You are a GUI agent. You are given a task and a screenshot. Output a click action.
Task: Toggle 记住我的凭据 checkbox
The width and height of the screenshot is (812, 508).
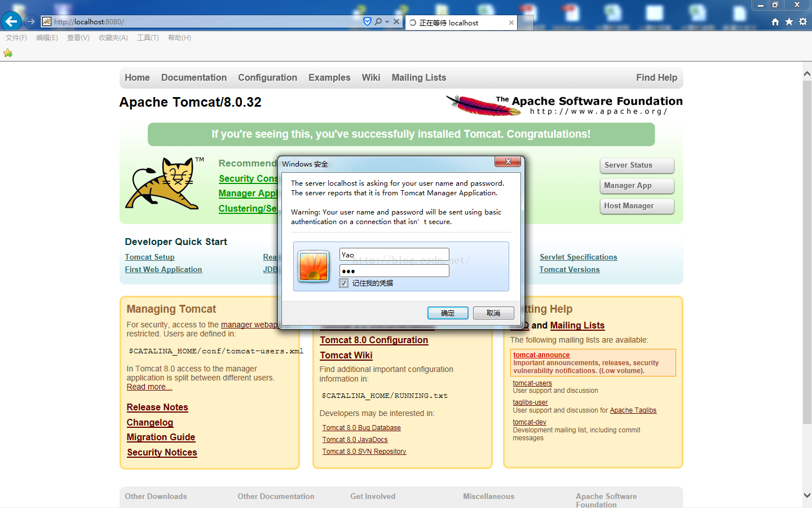[x=344, y=283]
